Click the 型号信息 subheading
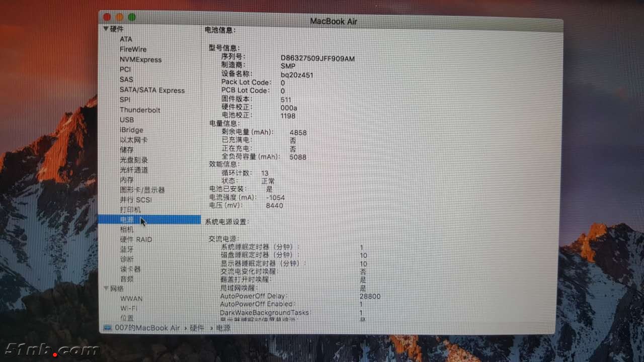The height and width of the screenshot is (362, 644). click(x=224, y=48)
